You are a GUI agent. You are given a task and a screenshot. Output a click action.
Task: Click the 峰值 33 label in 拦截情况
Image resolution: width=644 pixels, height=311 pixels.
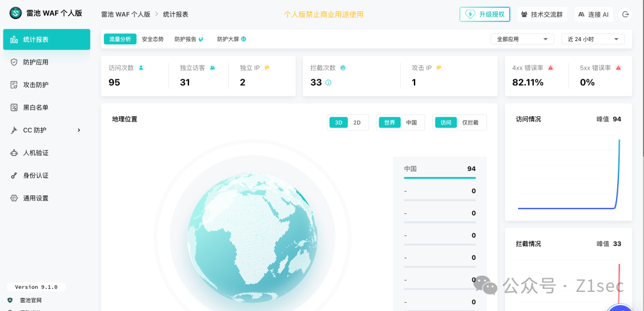609,244
